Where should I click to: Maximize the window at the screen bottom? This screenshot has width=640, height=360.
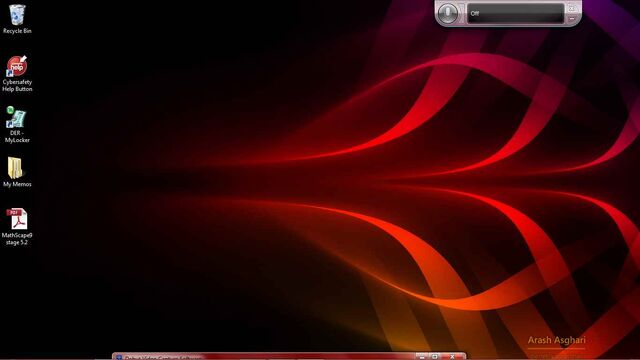[435, 357]
